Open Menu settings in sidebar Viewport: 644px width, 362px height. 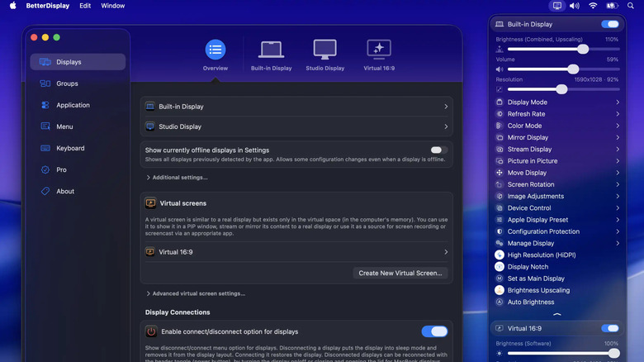click(78, 126)
